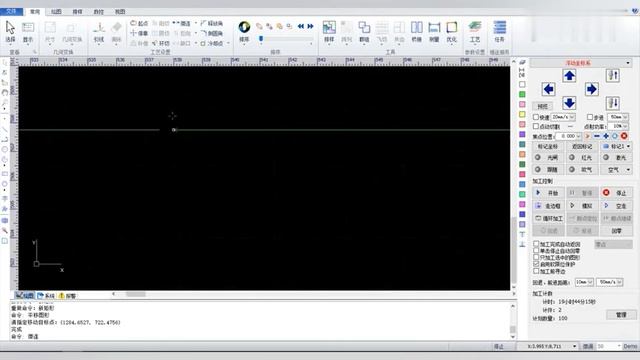Viewport: 640px width, 360px height.
Task: Enable the Step (步进) checkbox
Action: tap(590, 117)
